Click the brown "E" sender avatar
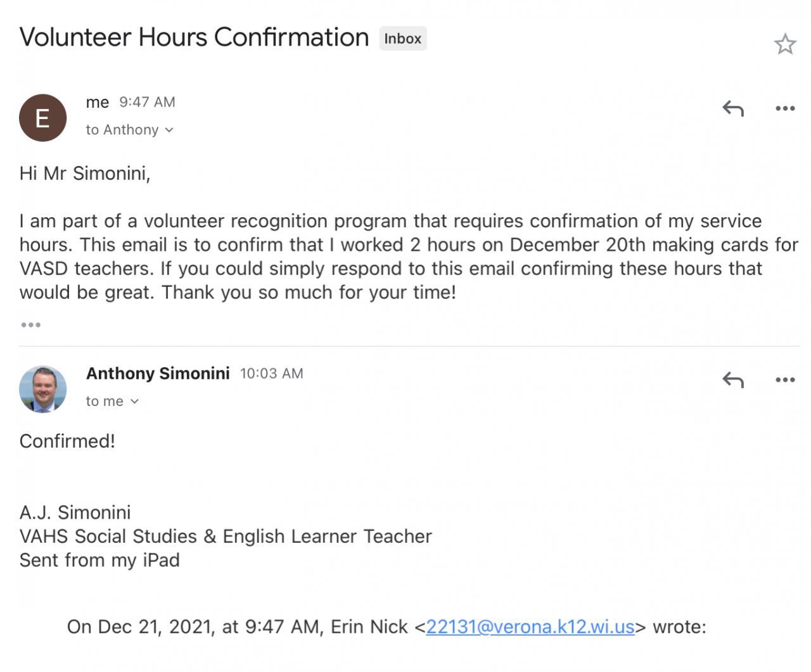The image size is (811, 672). tap(42, 118)
